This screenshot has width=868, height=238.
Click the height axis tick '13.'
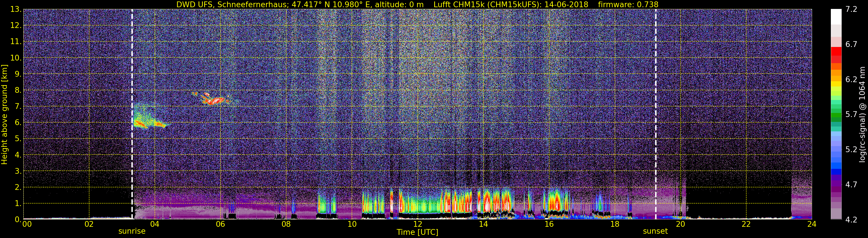[x=16, y=9]
